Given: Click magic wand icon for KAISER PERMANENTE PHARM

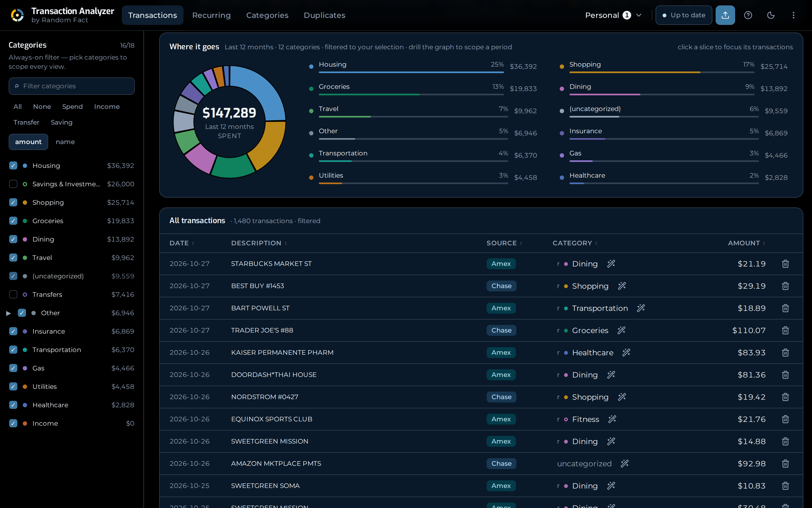Looking at the screenshot, I should [x=626, y=353].
